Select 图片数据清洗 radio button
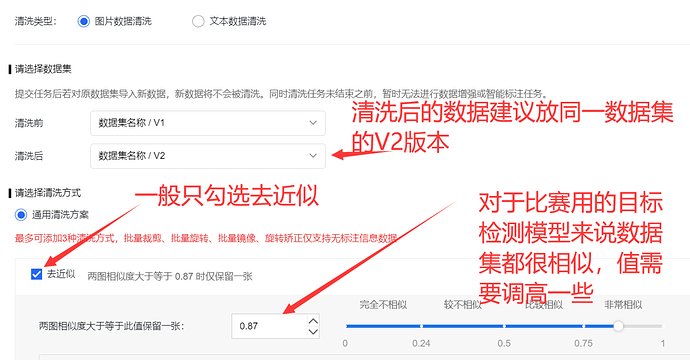Viewport: 690px width, 360px height. pyautogui.click(x=84, y=21)
